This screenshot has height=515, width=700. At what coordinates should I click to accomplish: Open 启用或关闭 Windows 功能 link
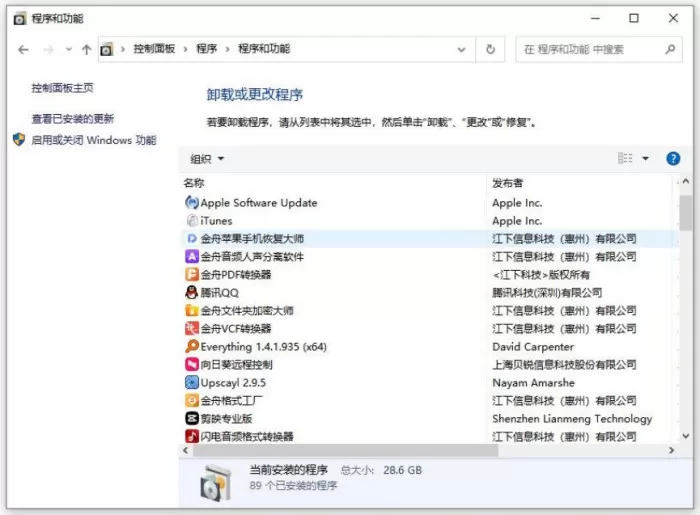click(94, 140)
